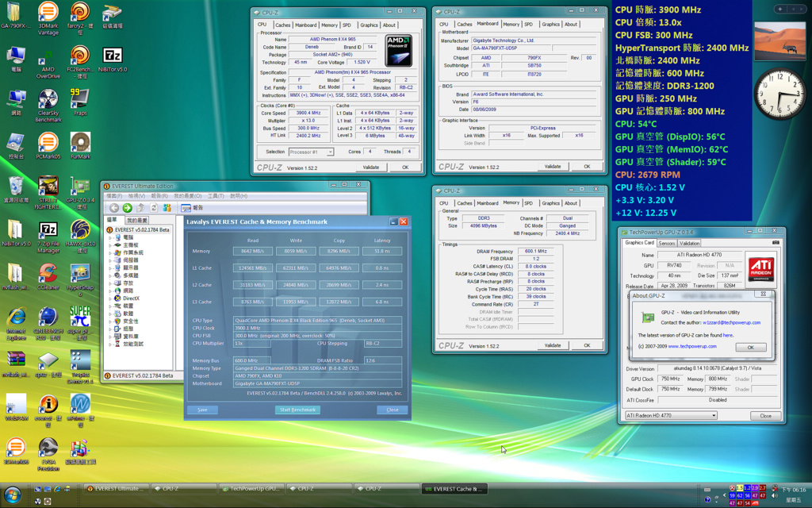812x508 pixels.
Task: Select the GPU-Z 0.3.4 shortcut icon
Action: (80, 193)
